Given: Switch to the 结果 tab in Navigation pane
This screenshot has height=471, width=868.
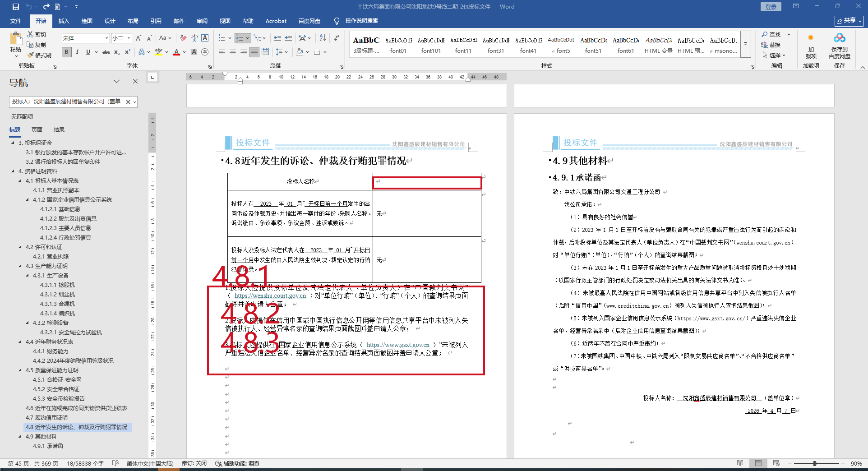Looking at the screenshot, I should pyautogui.click(x=59, y=129).
